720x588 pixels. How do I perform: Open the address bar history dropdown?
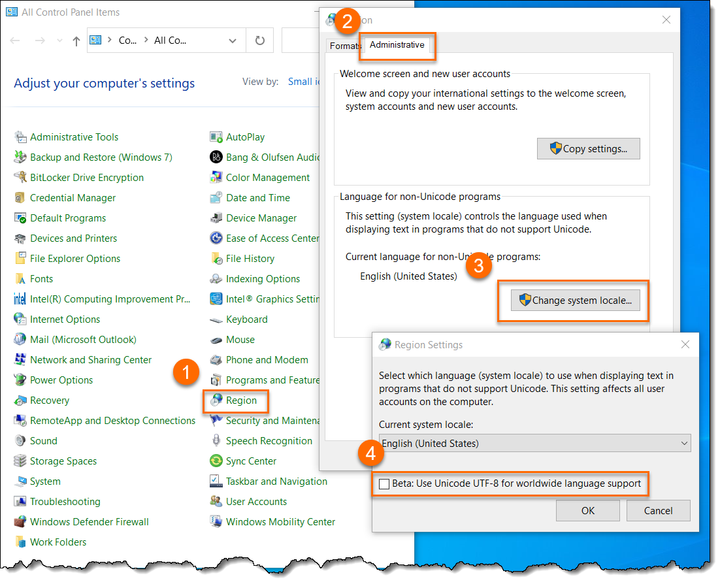click(x=233, y=41)
